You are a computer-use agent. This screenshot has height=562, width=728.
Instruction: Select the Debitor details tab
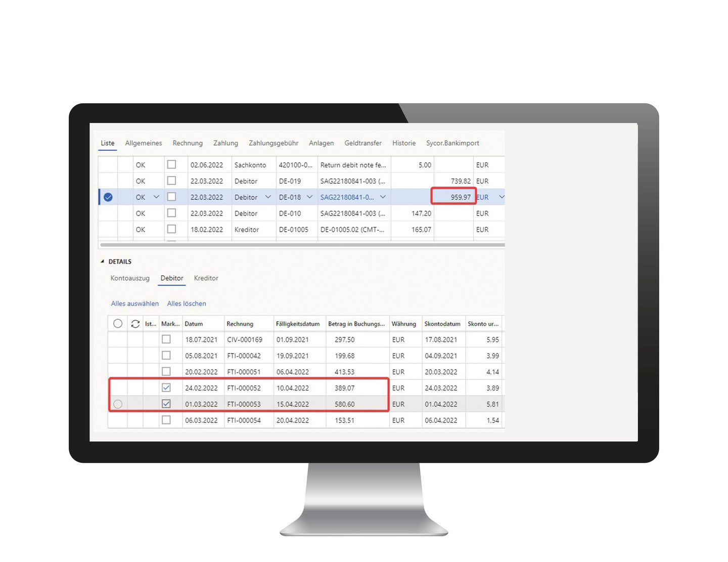click(x=172, y=278)
